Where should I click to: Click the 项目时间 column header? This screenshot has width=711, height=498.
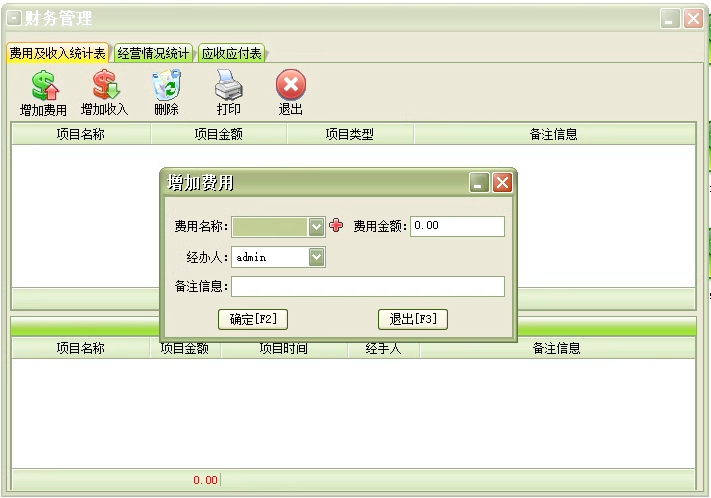coord(284,348)
